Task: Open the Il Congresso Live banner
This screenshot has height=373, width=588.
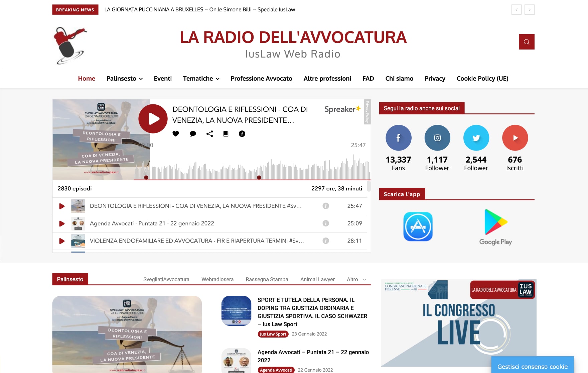Action: point(459,323)
